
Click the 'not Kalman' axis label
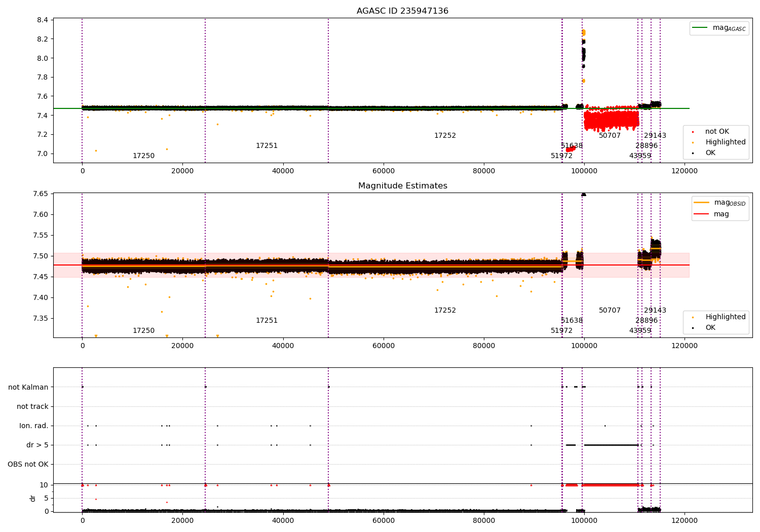[28, 388]
